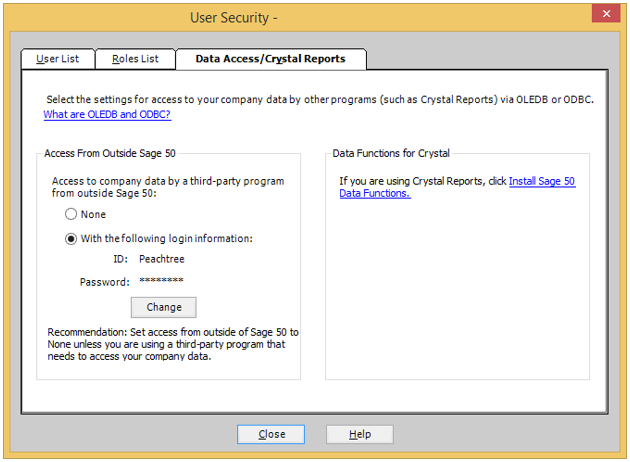Click the masked password asterisks
The height and width of the screenshot is (462, 630).
161,280
